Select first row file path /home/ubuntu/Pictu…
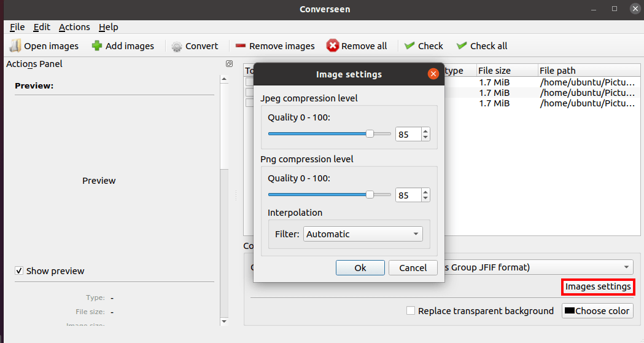The image size is (644, 343). (x=588, y=82)
